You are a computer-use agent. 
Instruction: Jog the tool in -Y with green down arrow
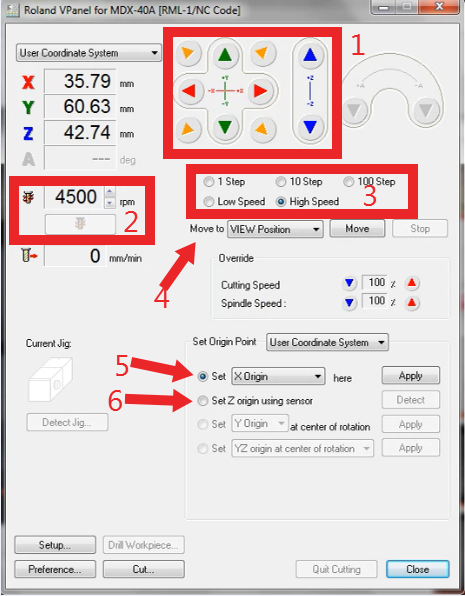point(225,127)
